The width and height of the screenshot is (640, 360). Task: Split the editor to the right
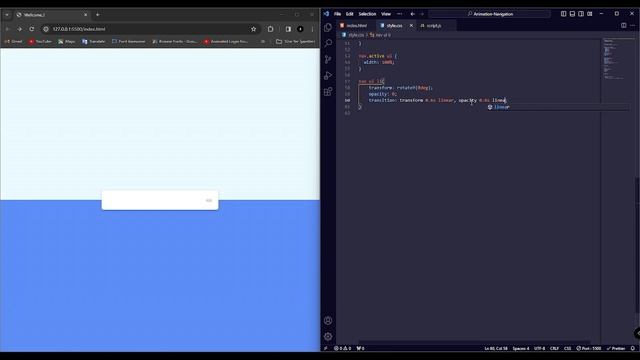coord(623,25)
